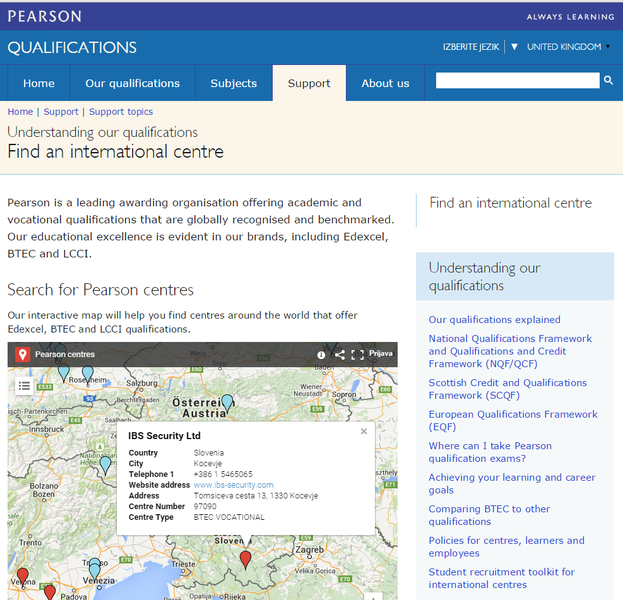This screenshot has height=600, width=623.
Task: Click the Support topics breadcrumb link
Action: pyautogui.click(x=121, y=112)
